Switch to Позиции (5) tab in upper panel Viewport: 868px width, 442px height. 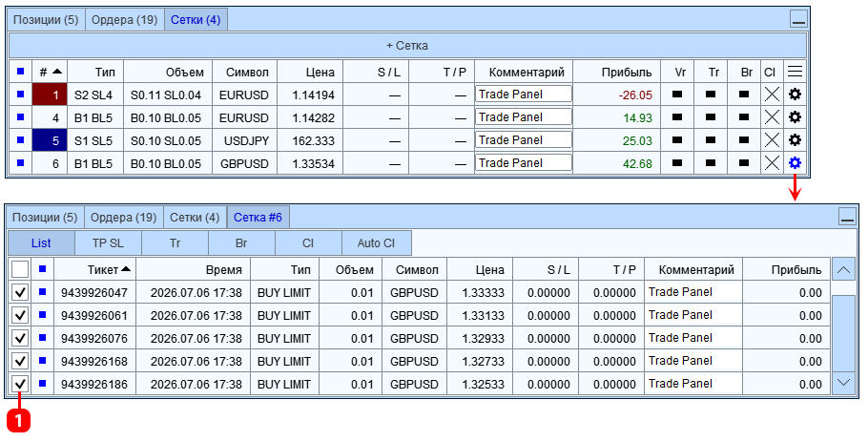point(46,20)
